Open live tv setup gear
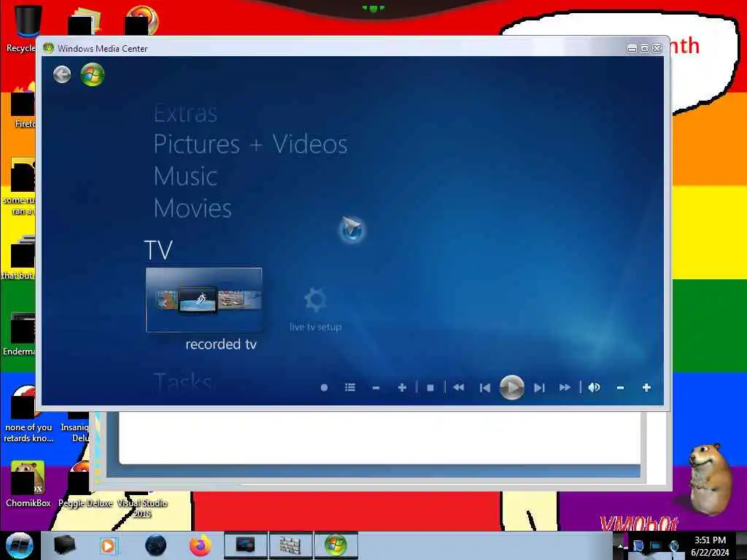The width and height of the screenshot is (747, 560). pyautogui.click(x=315, y=308)
